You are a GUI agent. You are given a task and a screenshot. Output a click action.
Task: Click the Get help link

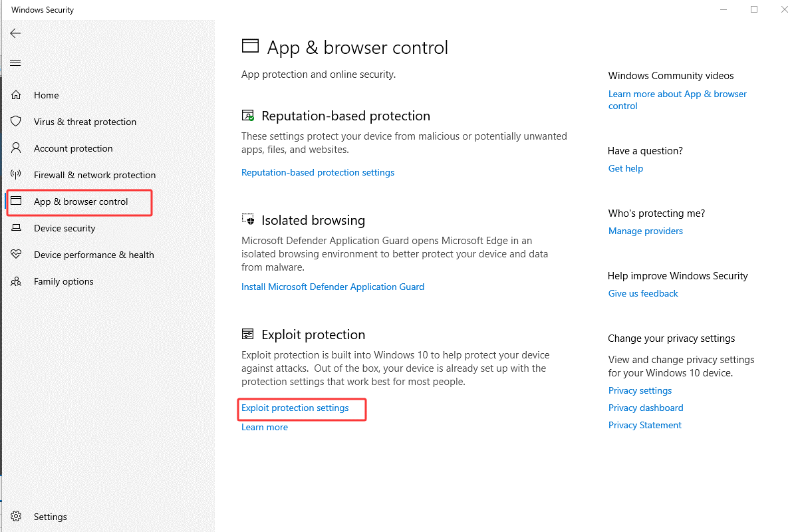click(625, 168)
